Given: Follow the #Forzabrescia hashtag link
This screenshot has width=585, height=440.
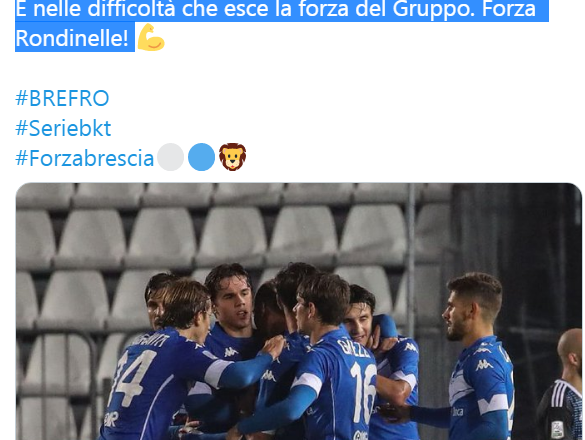Looking at the screenshot, I should click(x=85, y=158).
